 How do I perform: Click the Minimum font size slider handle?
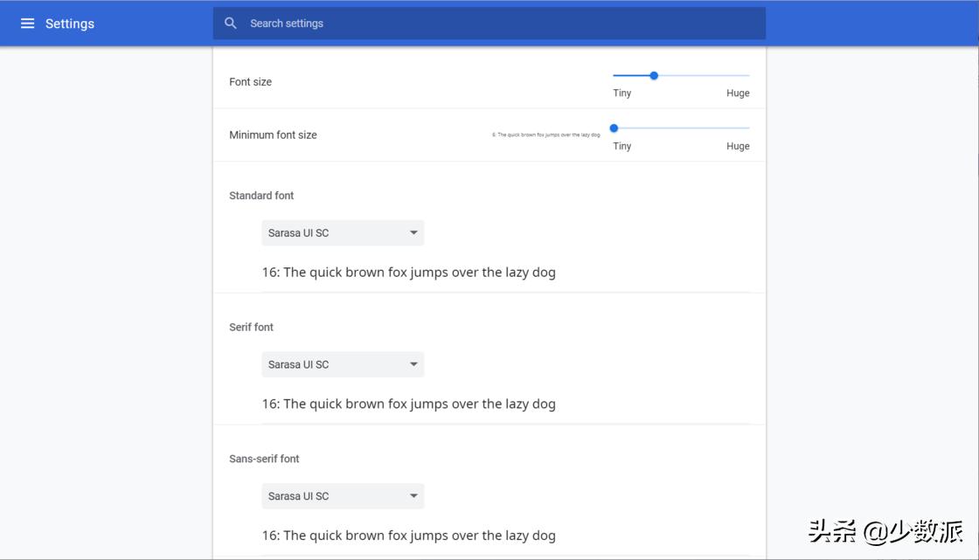pyautogui.click(x=614, y=128)
